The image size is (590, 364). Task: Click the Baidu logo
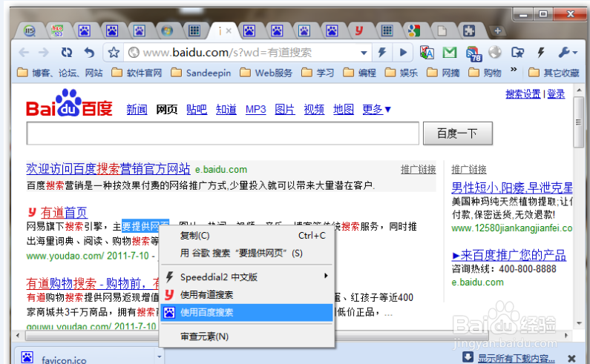click(69, 103)
